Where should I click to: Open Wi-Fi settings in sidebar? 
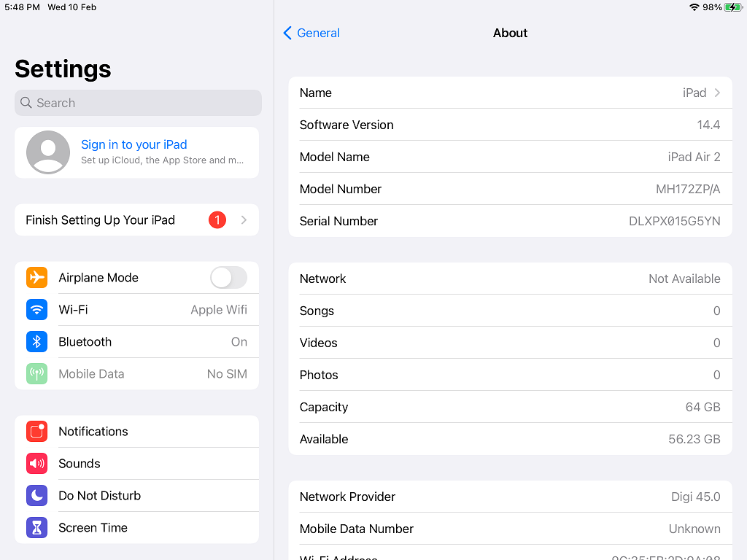tap(136, 309)
